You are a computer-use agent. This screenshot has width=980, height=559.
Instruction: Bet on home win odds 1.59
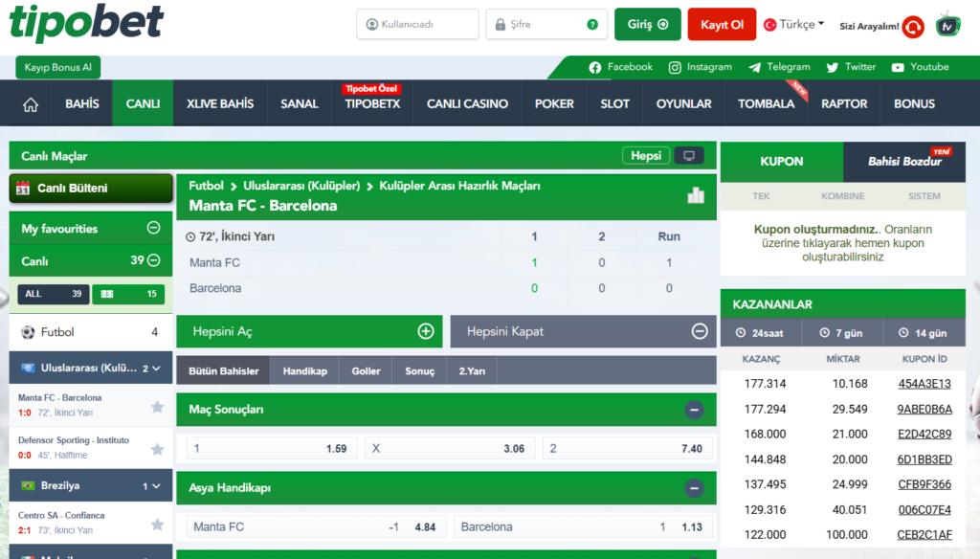[271, 448]
